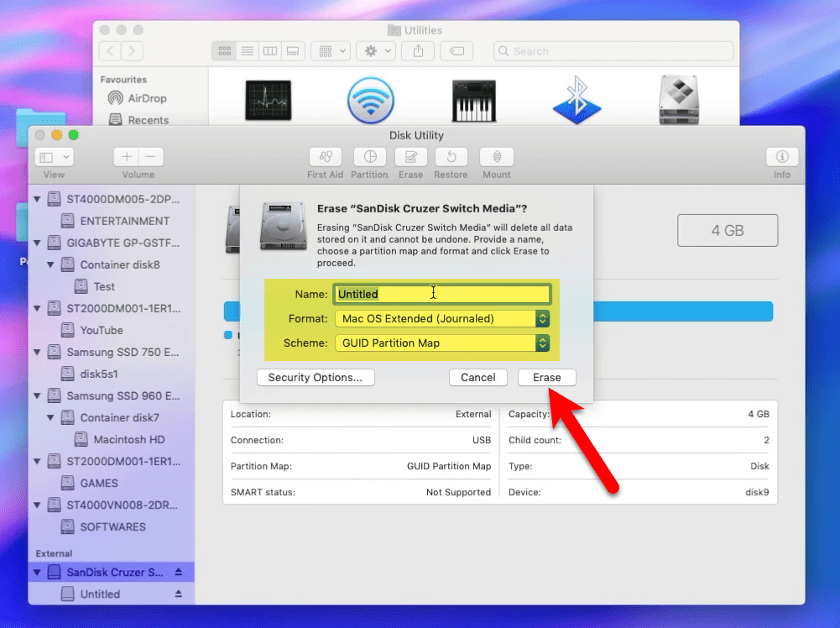The width and height of the screenshot is (840, 628).
Task: Click the 4 GB capacity box
Action: 728,230
